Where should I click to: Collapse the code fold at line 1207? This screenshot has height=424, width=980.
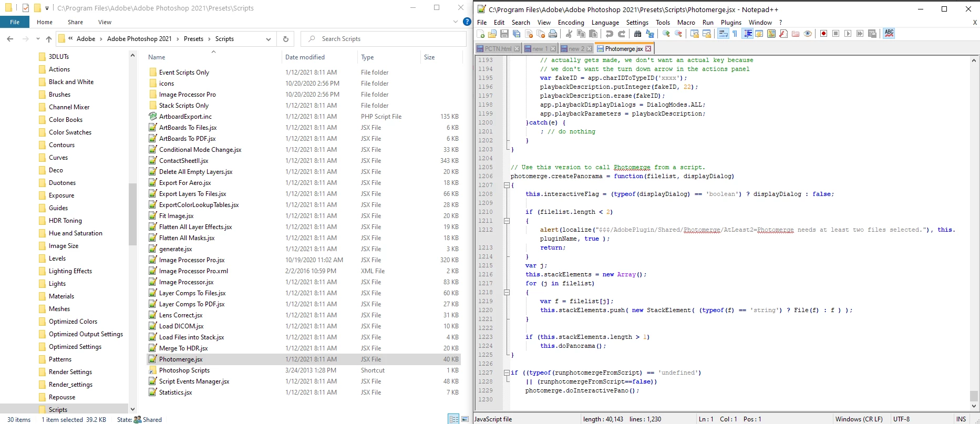pyautogui.click(x=507, y=185)
